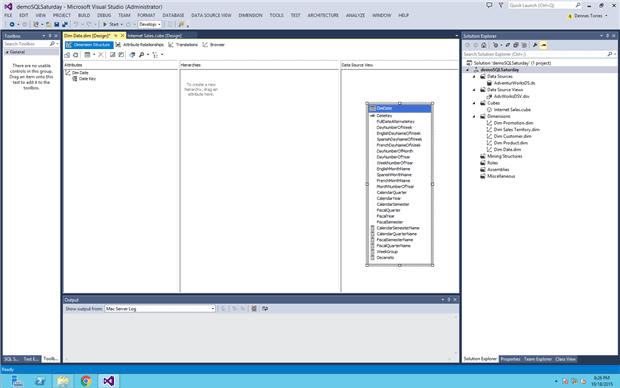This screenshot has height=388, width=620.
Task: Click the Server Manager taskbar icon
Action: [17, 381]
